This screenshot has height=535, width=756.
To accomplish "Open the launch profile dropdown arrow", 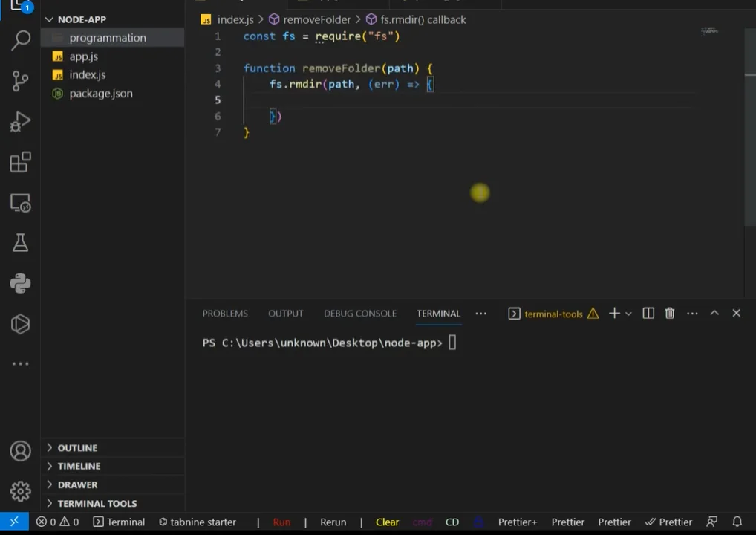I will tap(628, 314).
